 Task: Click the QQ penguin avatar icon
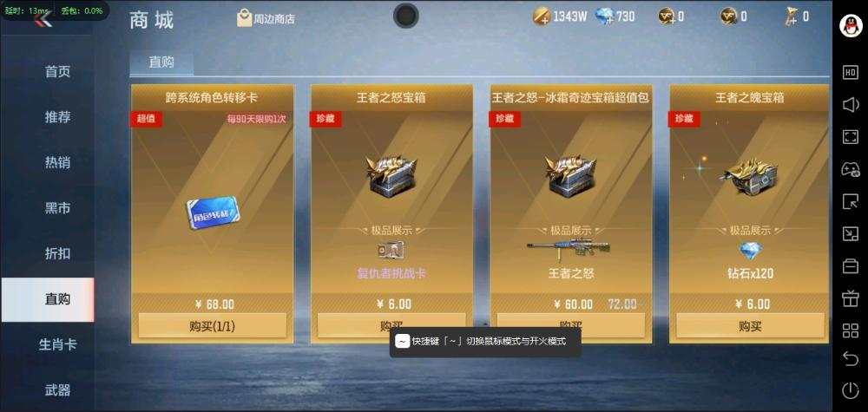tap(851, 25)
